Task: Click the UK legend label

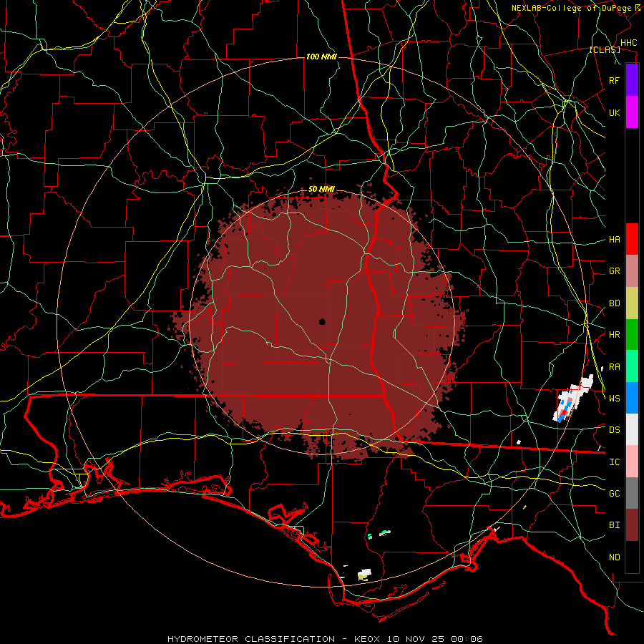Action: [614, 112]
